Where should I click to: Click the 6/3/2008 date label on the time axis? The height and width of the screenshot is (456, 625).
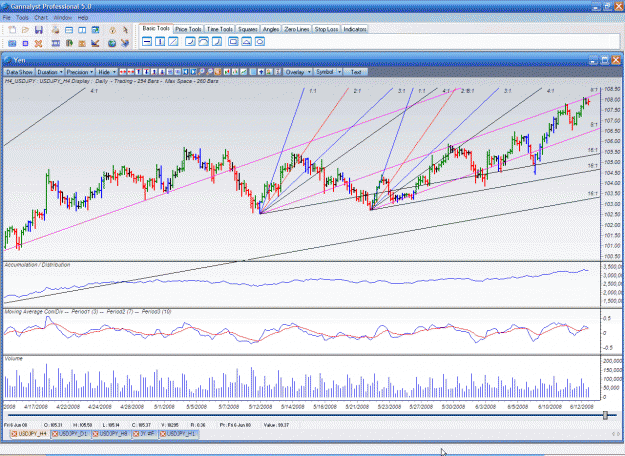(x=485, y=407)
